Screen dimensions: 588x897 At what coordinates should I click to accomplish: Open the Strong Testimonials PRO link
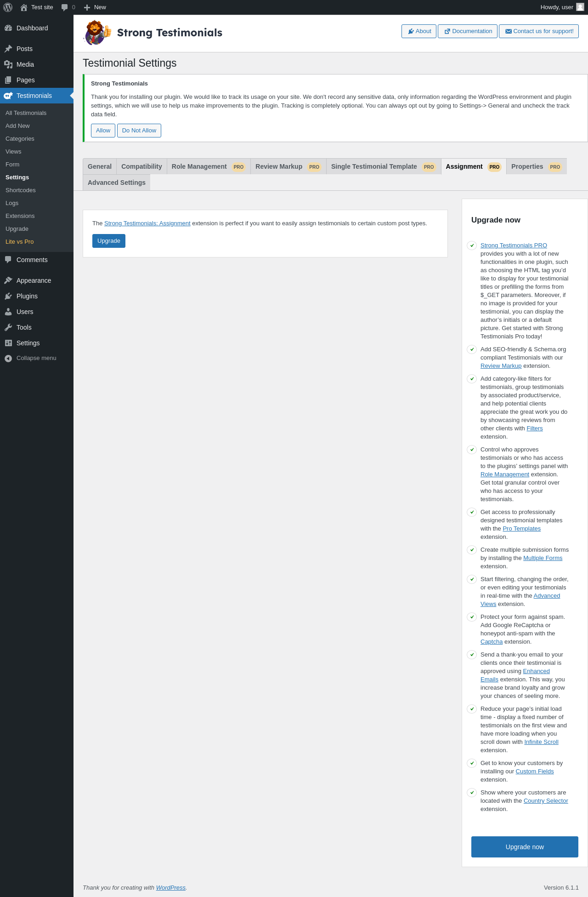pyautogui.click(x=514, y=246)
